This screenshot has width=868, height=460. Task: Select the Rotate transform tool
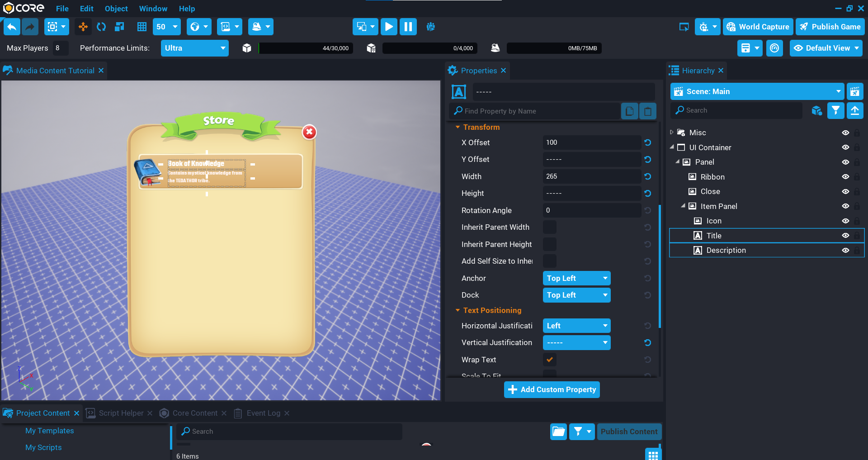pyautogui.click(x=101, y=27)
